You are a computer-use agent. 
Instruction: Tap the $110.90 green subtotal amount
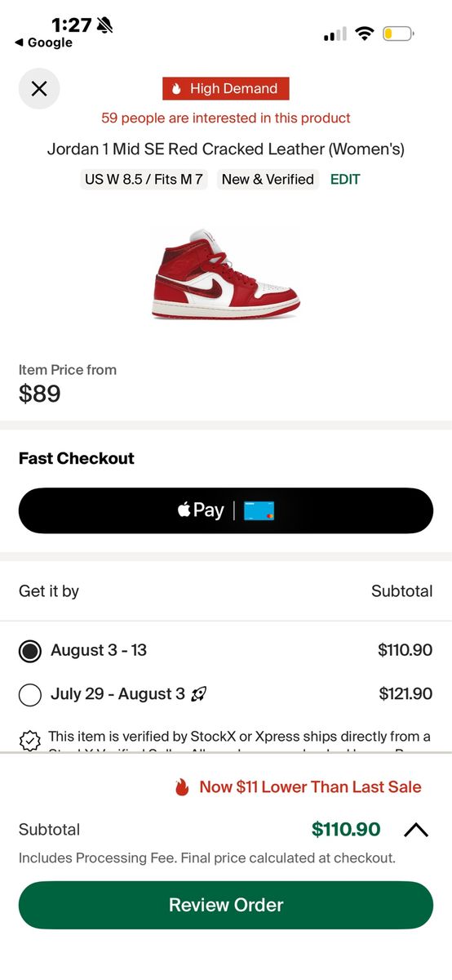click(x=346, y=830)
